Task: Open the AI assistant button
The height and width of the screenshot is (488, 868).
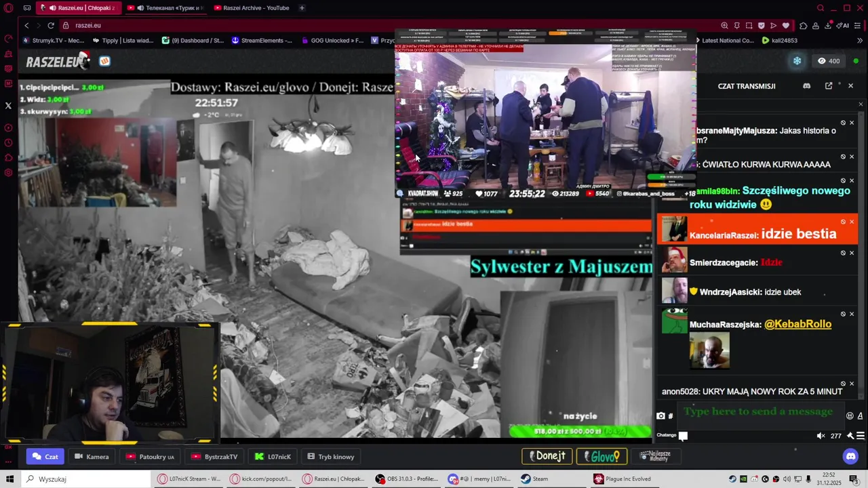Action: [x=842, y=25]
